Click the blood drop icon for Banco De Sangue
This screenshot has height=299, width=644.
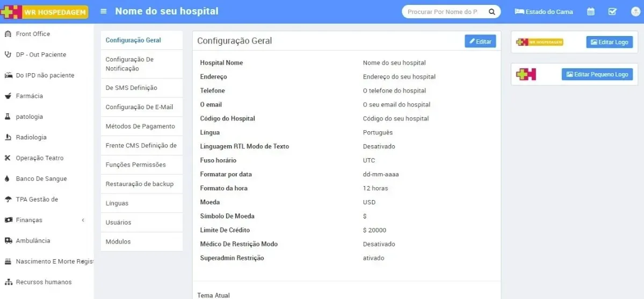point(6,179)
